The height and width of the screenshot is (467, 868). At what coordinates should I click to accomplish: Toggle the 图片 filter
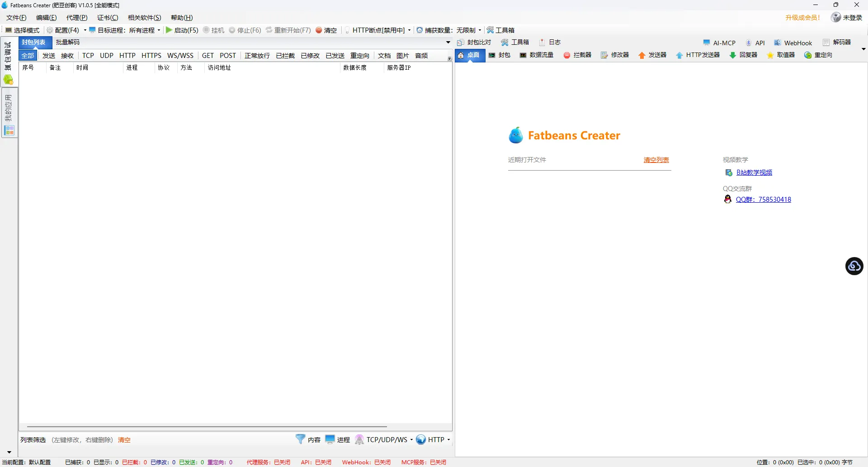point(402,56)
